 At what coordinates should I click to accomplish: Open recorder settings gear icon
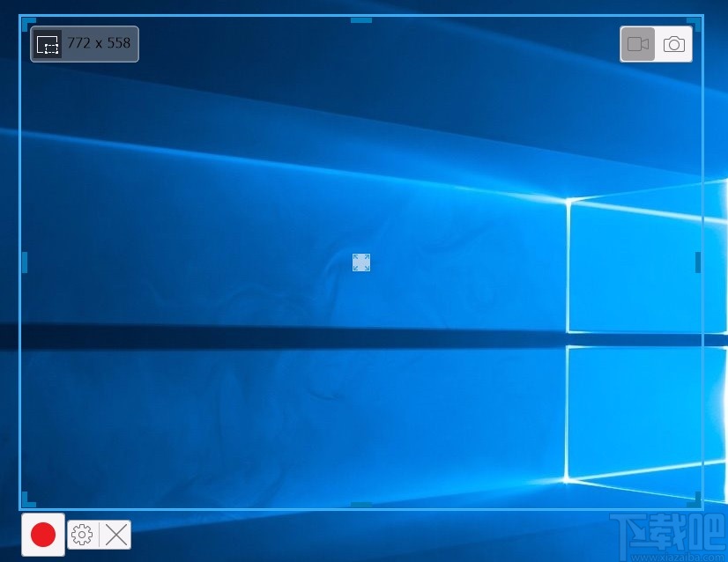click(82, 535)
